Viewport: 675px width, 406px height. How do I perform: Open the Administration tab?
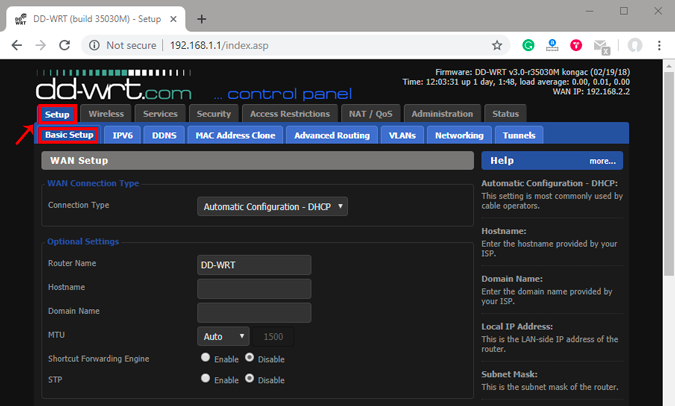(442, 114)
